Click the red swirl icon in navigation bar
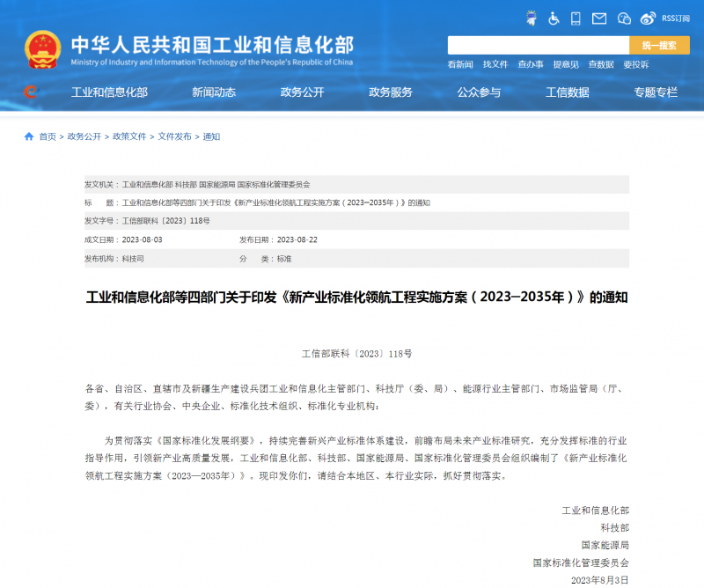 pos(31,92)
